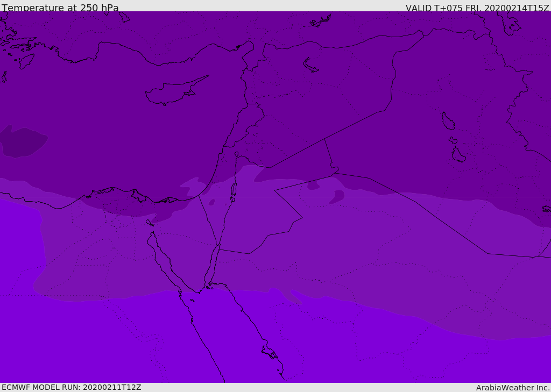Click the "Temperature at 250 hPa" title text

point(60,8)
